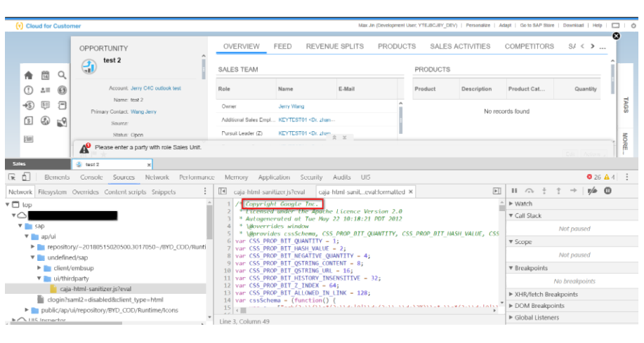Screen dimensions: 644x343
Task: Expand the repository folder node
Action: tap(33, 247)
